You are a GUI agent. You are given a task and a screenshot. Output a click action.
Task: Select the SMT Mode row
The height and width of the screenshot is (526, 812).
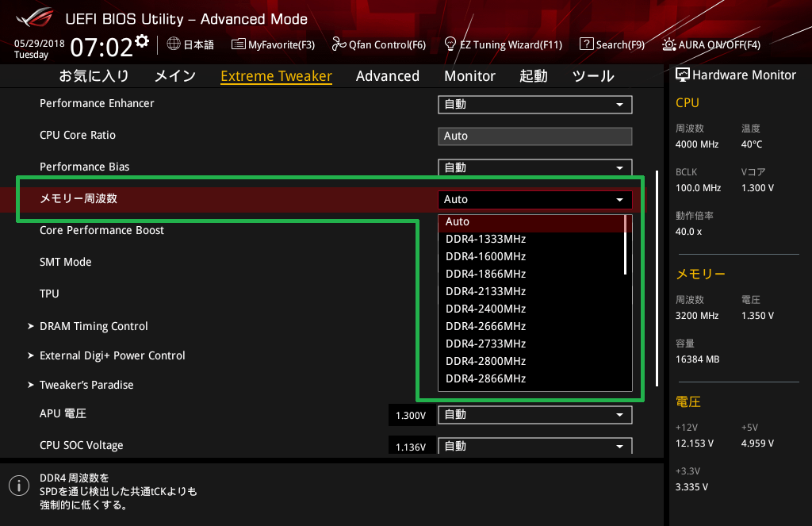pyautogui.click(x=66, y=263)
